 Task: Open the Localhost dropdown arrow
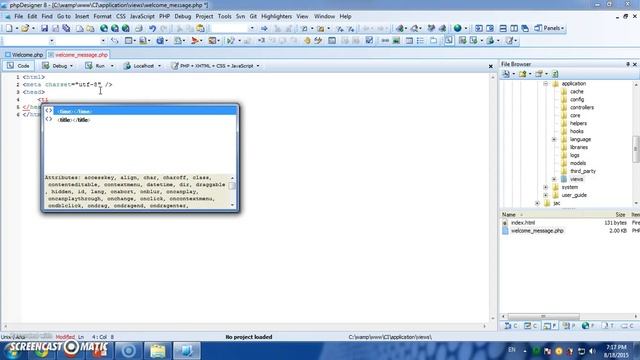pyautogui.click(x=159, y=66)
